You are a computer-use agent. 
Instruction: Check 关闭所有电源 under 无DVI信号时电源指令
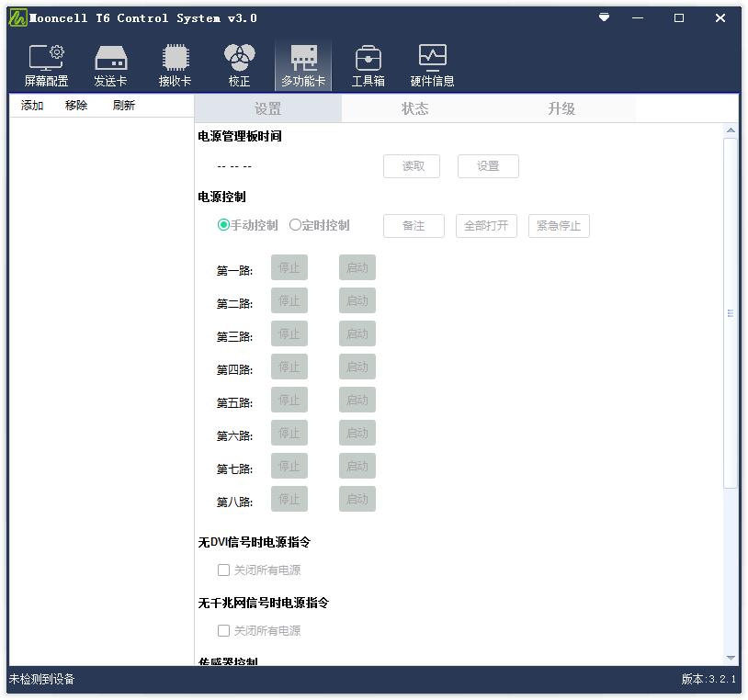tap(259, 570)
